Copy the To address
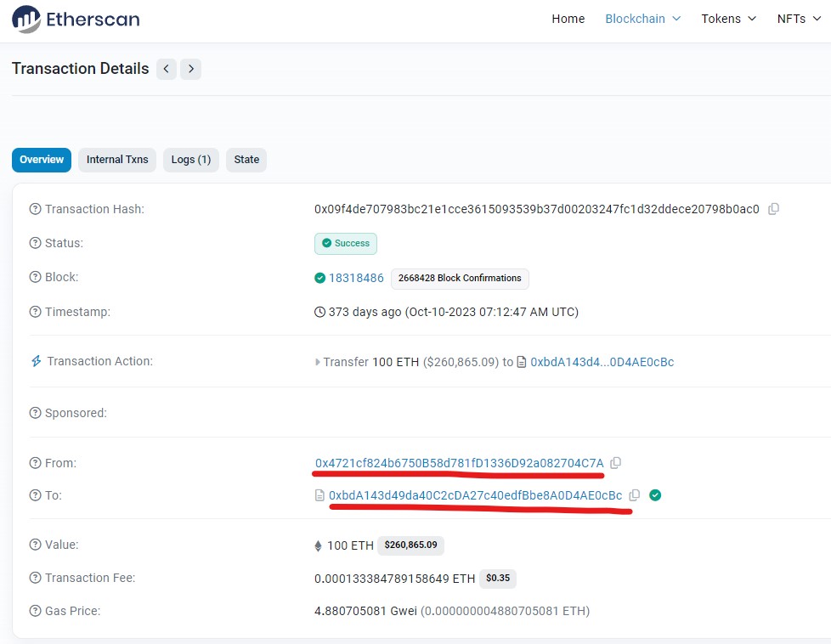Screen dimensions: 831x644 [635, 495]
